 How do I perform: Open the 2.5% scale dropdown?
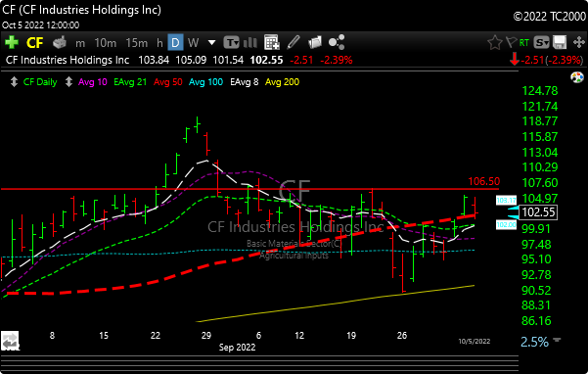pos(534,342)
